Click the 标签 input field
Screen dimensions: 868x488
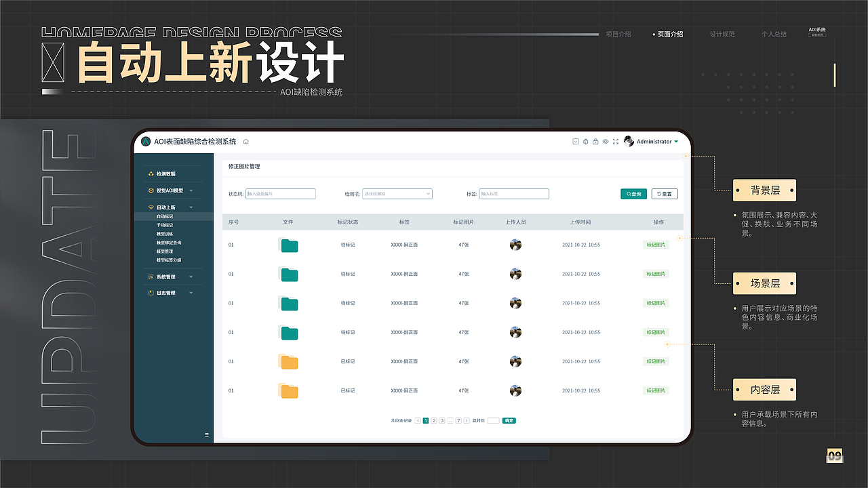[514, 194]
